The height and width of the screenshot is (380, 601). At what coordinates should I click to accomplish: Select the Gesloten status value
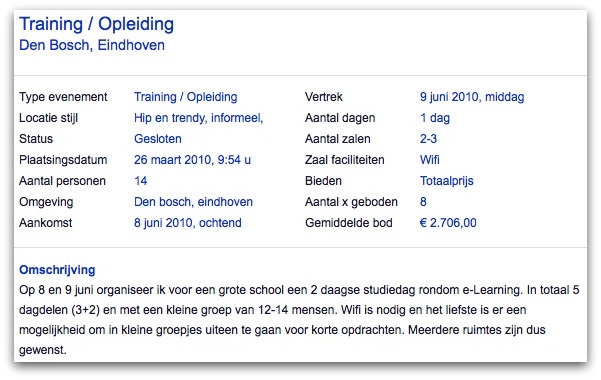(x=158, y=139)
